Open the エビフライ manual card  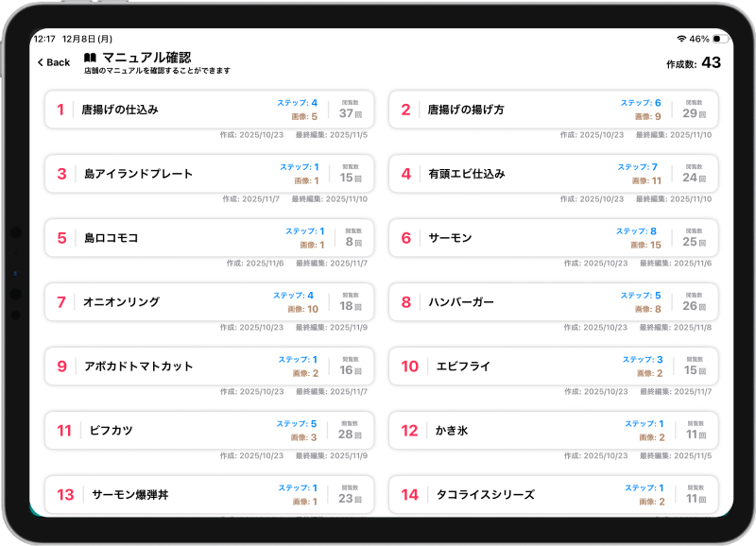click(553, 367)
